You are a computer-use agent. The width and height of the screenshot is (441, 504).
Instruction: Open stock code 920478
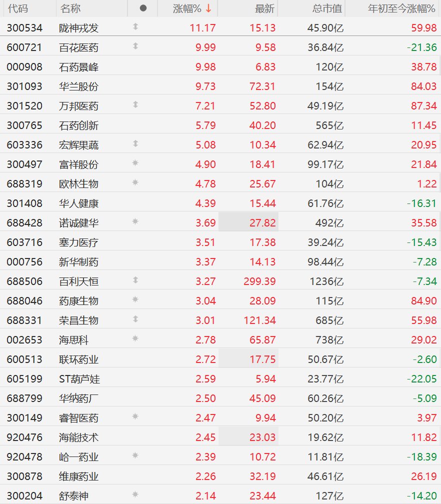24,457
